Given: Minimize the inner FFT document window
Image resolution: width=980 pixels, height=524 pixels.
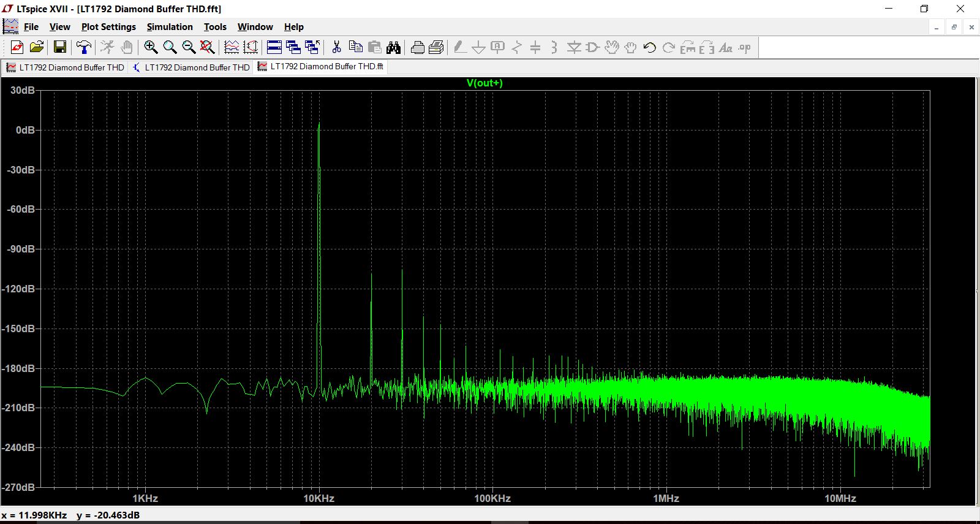Looking at the screenshot, I should pyautogui.click(x=937, y=27).
